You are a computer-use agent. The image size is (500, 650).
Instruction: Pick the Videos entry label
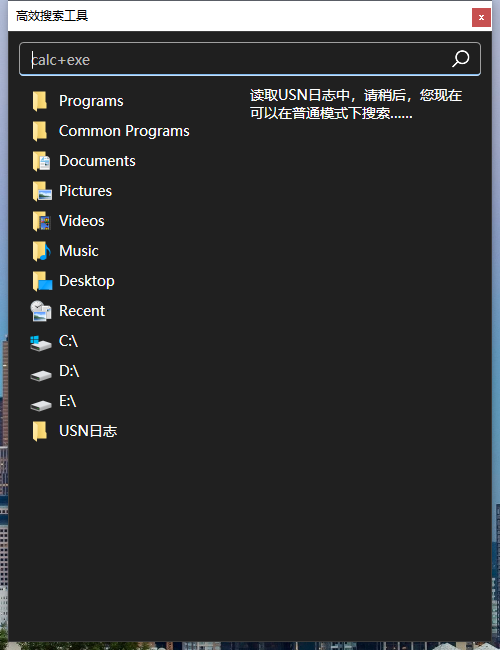82,221
